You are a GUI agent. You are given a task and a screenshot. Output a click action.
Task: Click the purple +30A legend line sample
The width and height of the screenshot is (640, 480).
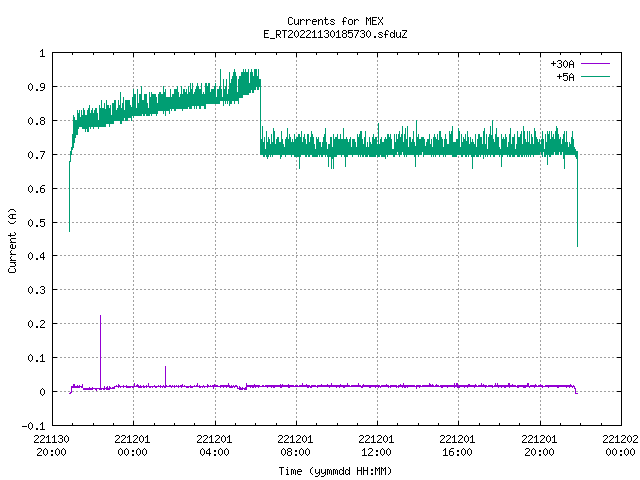click(595, 64)
